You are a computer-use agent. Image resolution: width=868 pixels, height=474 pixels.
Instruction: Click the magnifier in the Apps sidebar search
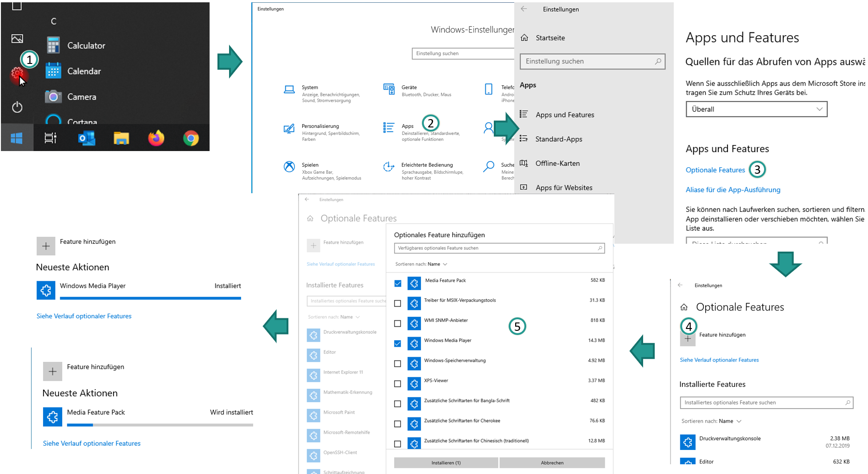(x=658, y=61)
